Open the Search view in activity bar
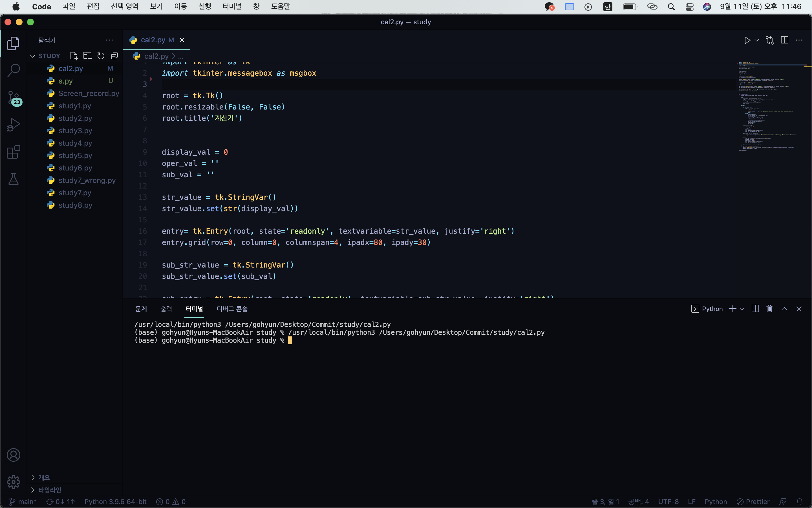Image resolution: width=812 pixels, height=508 pixels. [x=14, y=71]
